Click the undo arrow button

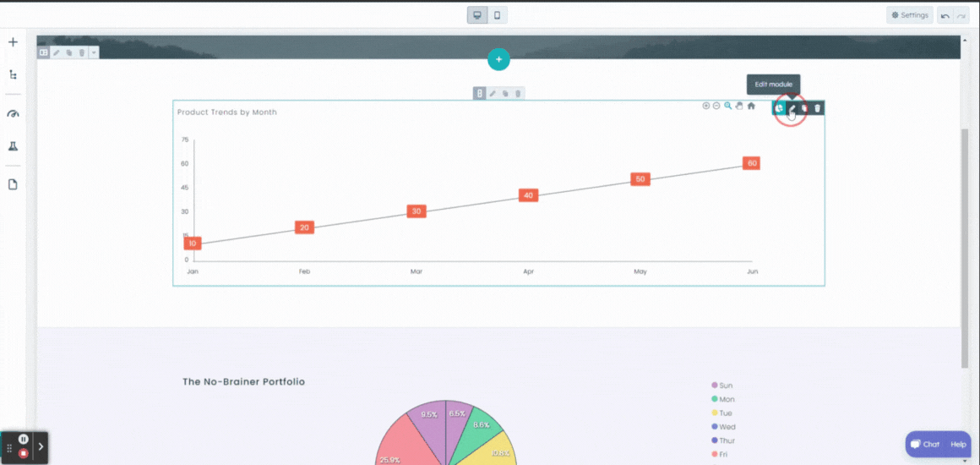coord(945,16)
